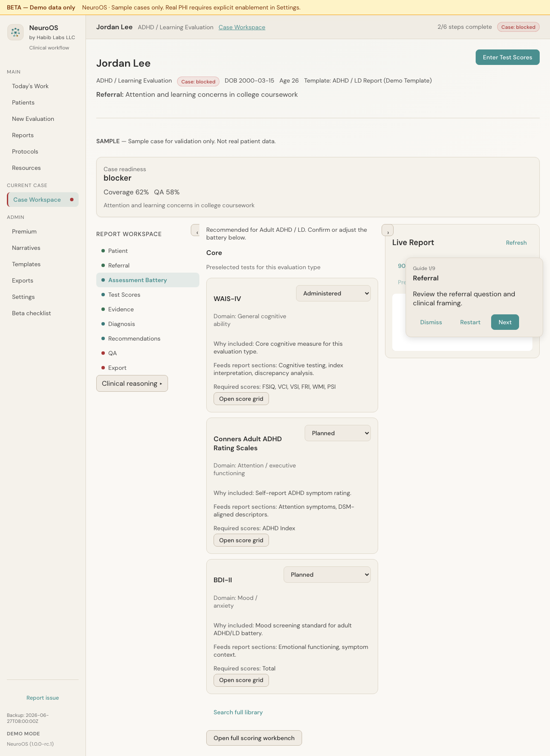Click the top-right Case: blocked badge
Screen dimensions: 550x756
click(518, 27)
